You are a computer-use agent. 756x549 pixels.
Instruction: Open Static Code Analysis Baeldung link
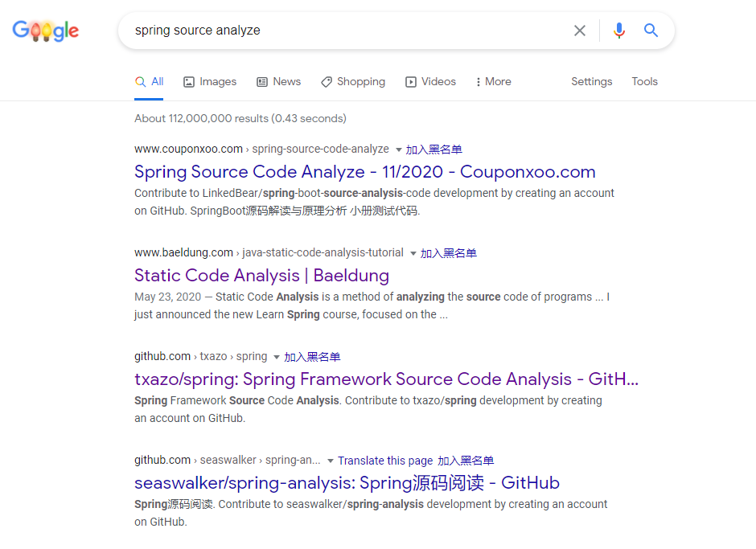261,276
